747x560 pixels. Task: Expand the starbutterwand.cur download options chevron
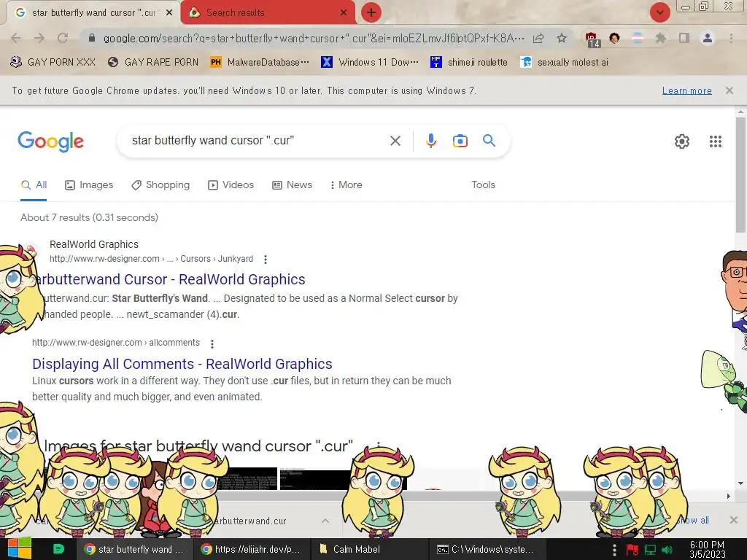point(325,521)
